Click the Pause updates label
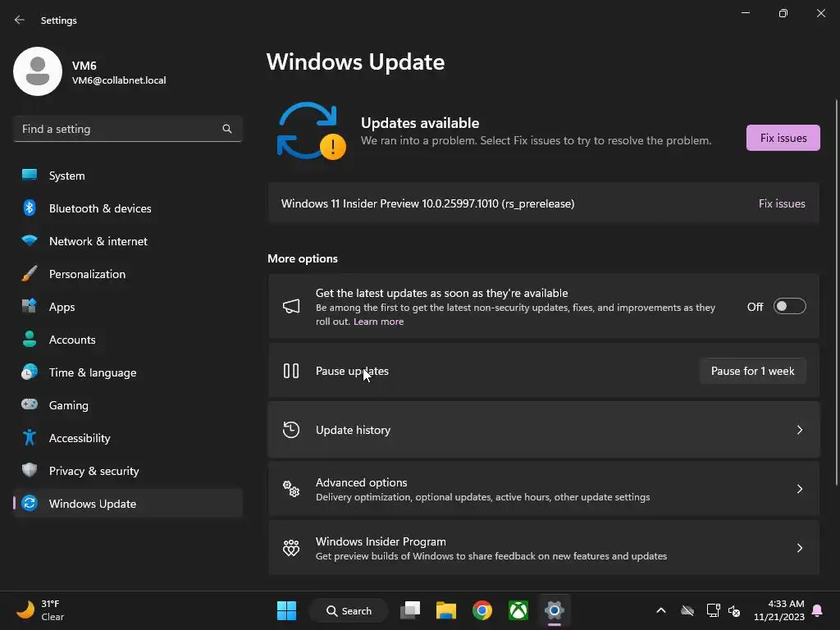This screenshot has width=840, height=630. coord(352,371)
